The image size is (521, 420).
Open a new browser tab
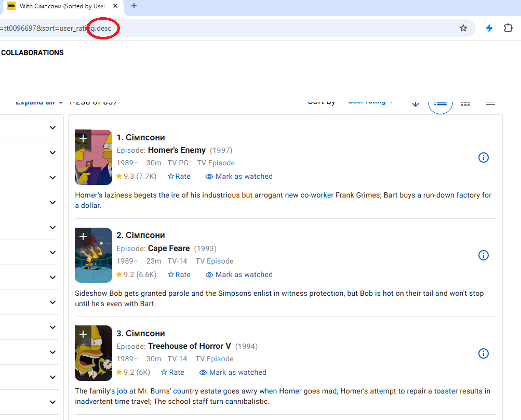tap(134, 6)
